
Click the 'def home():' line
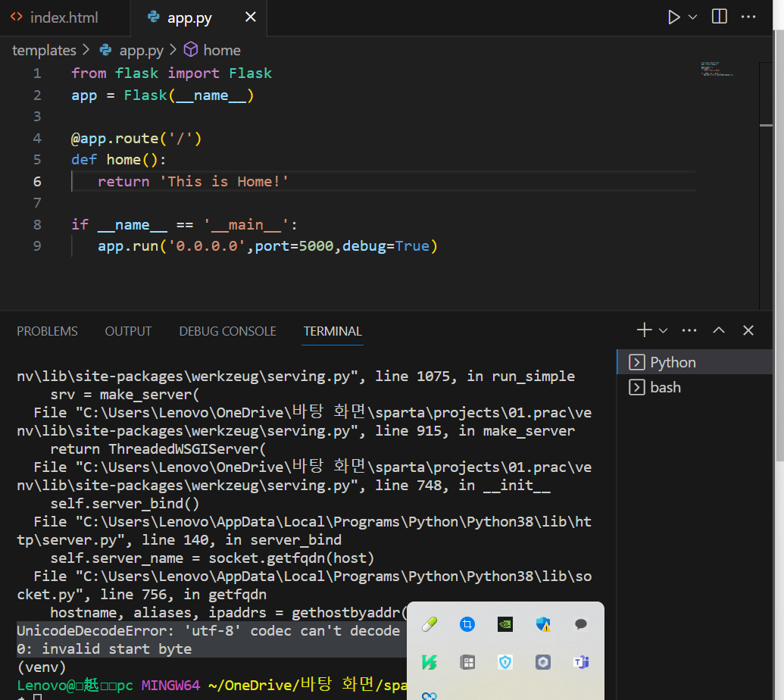pos(118,160)
